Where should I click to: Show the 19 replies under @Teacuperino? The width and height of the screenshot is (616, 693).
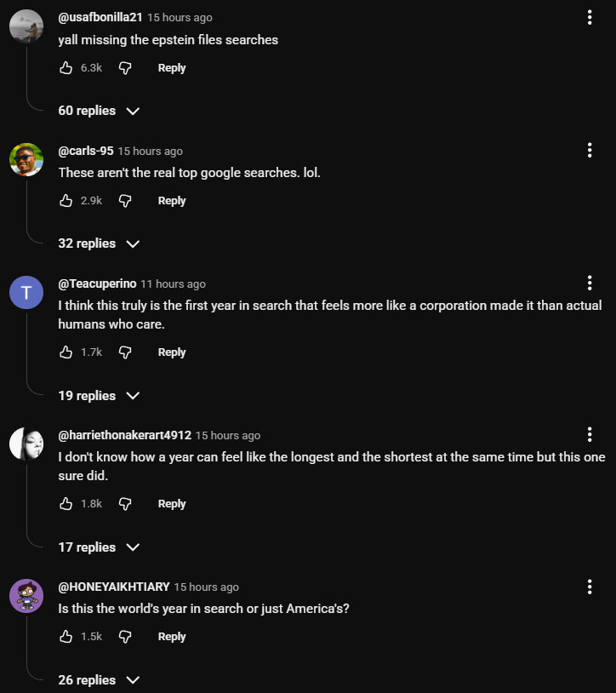98,396
